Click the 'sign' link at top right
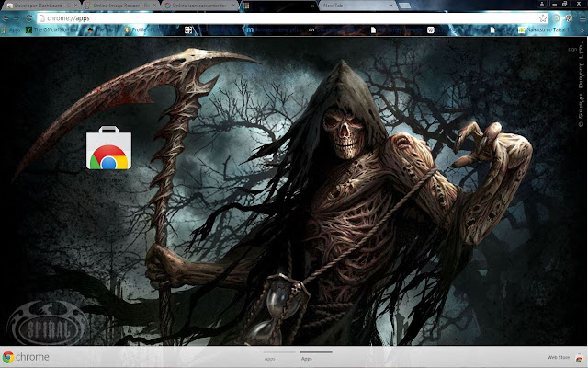Screen dimensions: 588x368 [572, 49]
